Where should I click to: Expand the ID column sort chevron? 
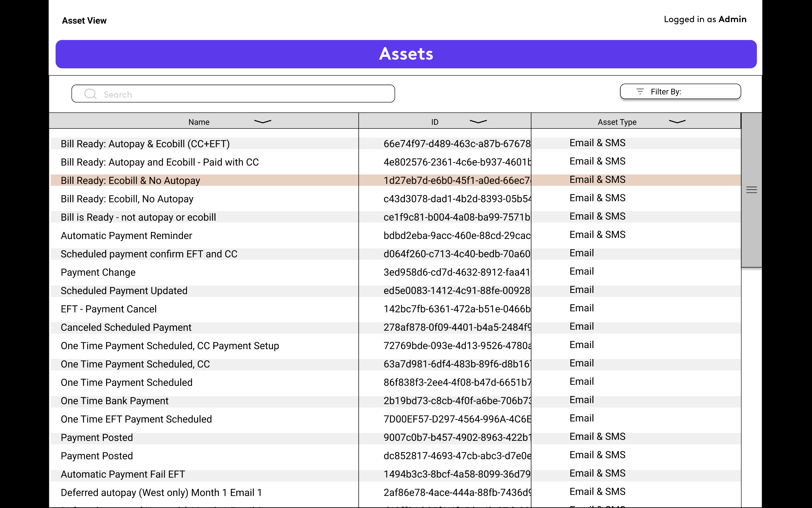478,121
